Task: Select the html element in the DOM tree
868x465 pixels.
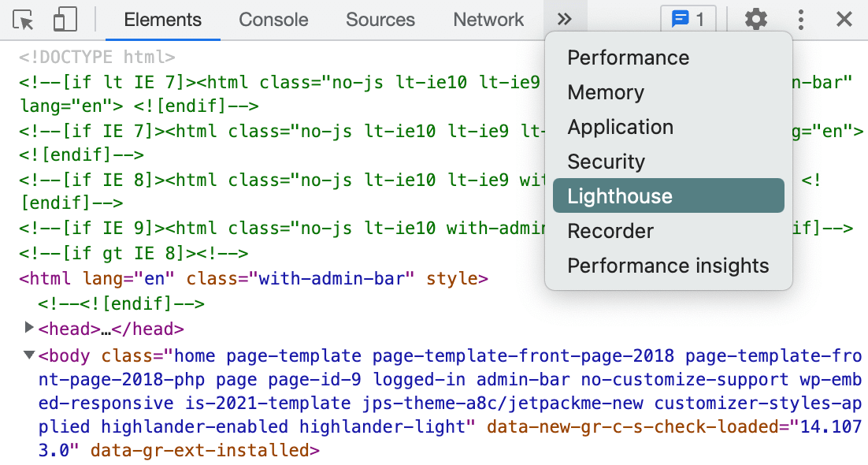Action: [x=95, y=278]
